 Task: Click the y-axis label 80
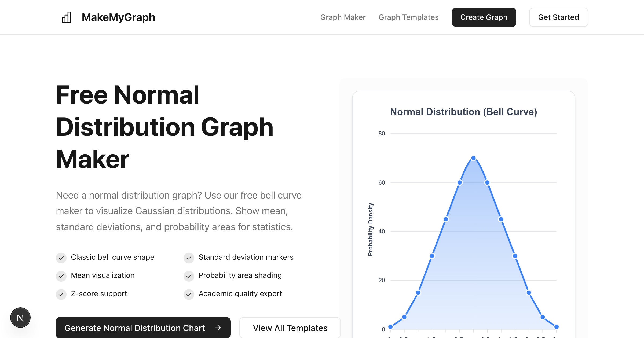coord(382,133)
